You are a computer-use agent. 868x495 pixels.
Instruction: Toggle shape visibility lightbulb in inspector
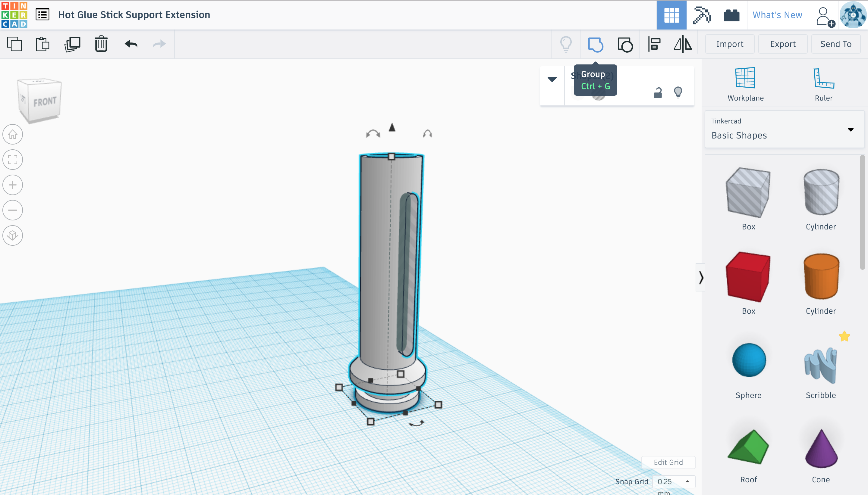pos(678,92)
